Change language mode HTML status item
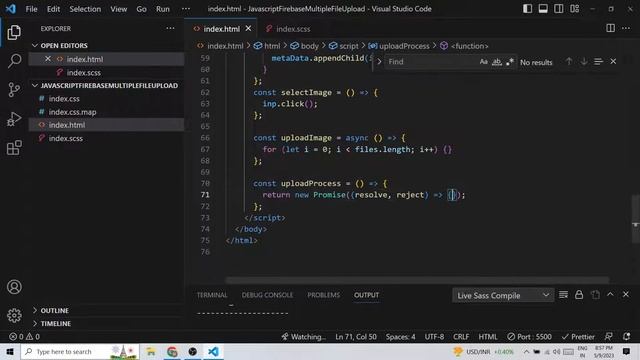 488,337
